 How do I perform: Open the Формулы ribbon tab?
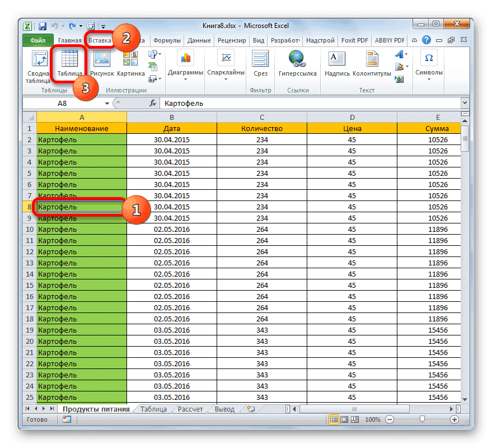click(167, 40)
